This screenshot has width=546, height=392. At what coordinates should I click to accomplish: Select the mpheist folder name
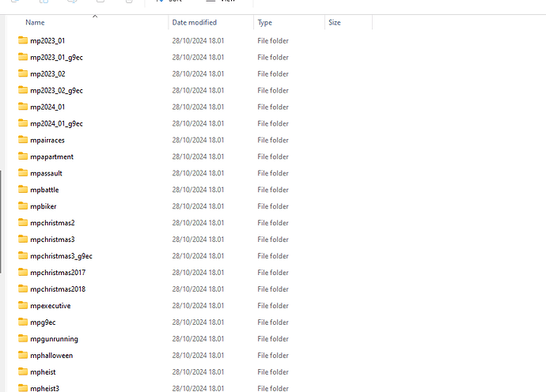tap(43, 372)
